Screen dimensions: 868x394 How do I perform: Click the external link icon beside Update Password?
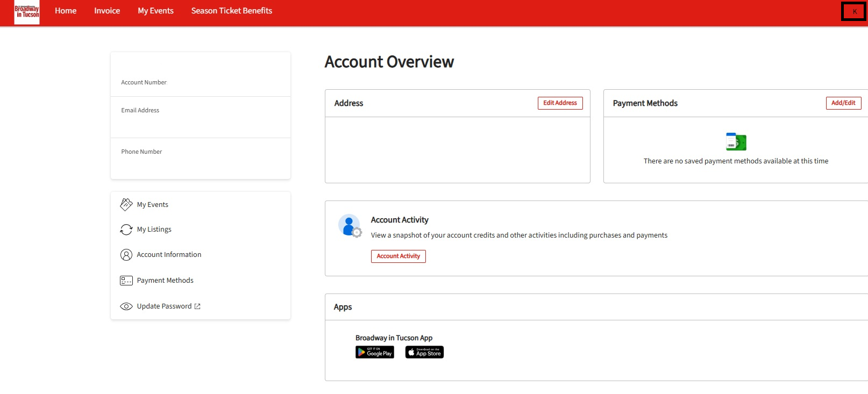pos(197,306)
